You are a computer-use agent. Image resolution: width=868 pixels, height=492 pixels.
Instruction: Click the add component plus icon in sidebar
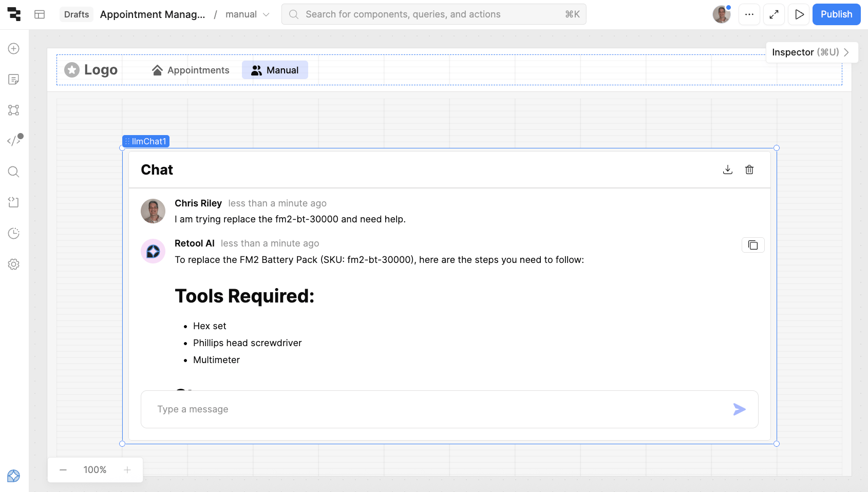[x=14, y=48]
